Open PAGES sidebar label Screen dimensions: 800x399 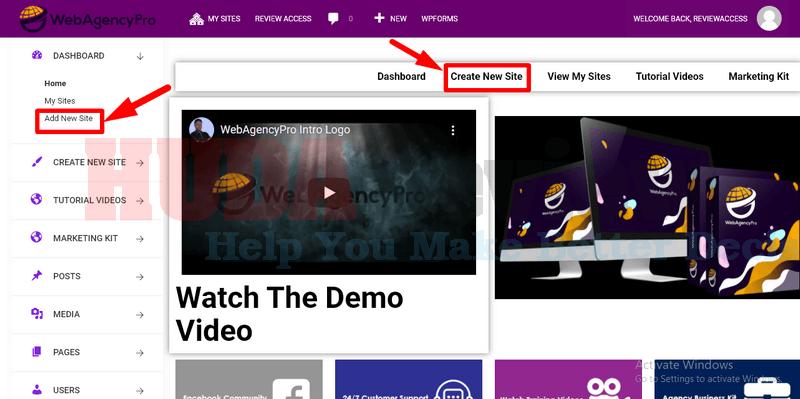click(x=66, y=352)
